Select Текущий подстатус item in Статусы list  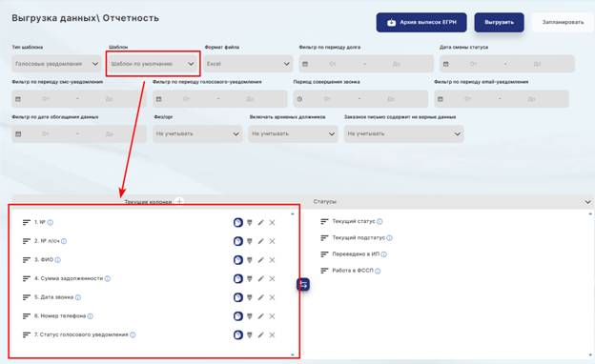359,237
